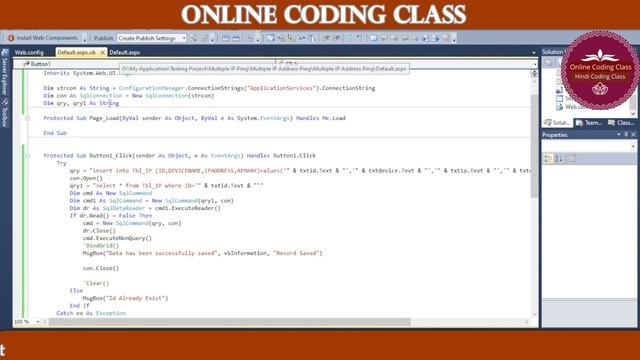Toggle auto-hide pin on Properties panel
Screen dimensions: 640x360
626,134
